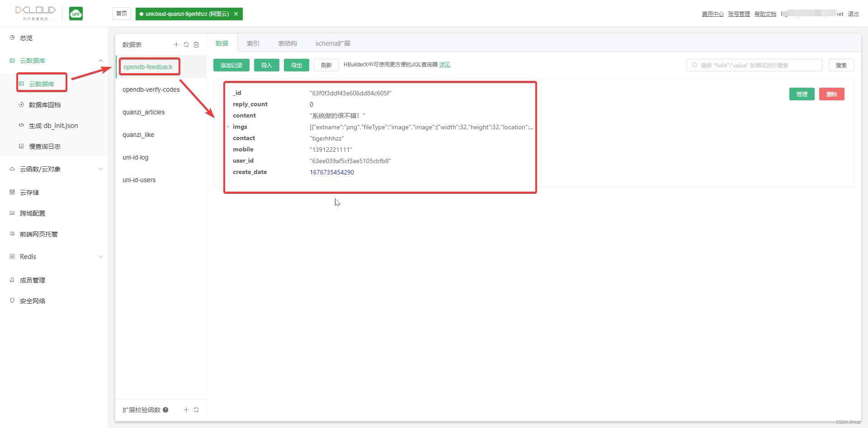Switch to the 数据 tab
The image size is (868, 428).
click(x=222, y=43)
